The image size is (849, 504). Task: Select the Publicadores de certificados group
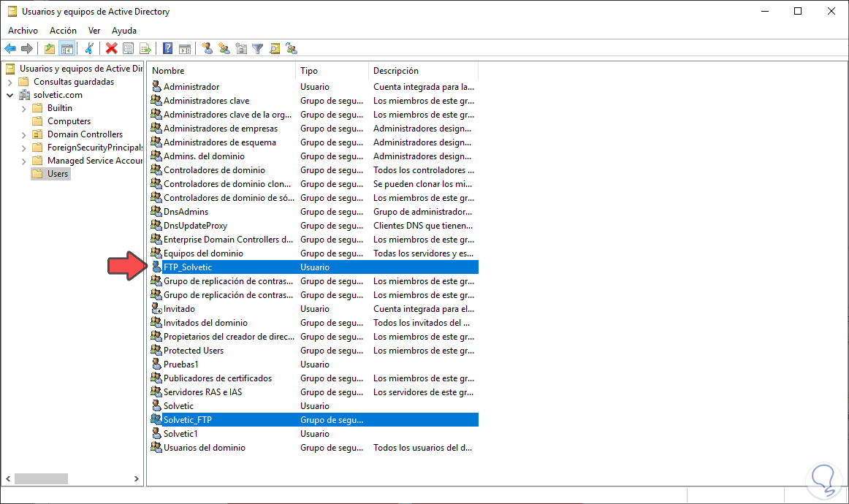coord(313,378)
